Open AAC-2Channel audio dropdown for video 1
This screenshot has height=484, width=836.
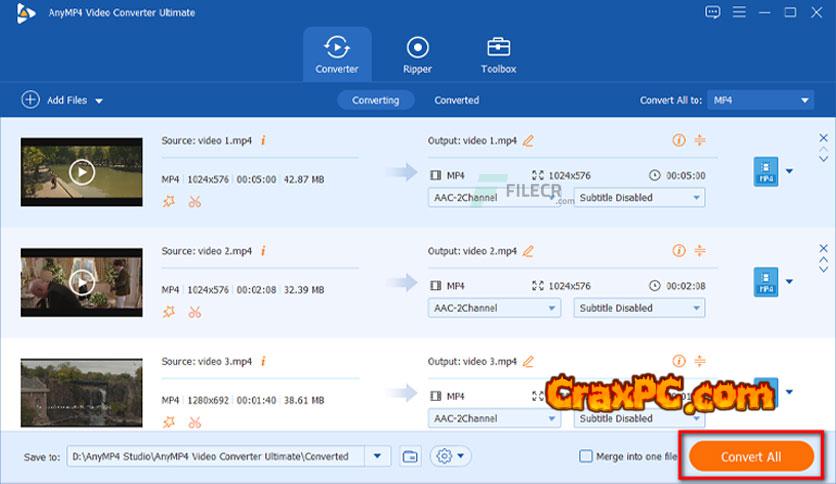point(493,198)
